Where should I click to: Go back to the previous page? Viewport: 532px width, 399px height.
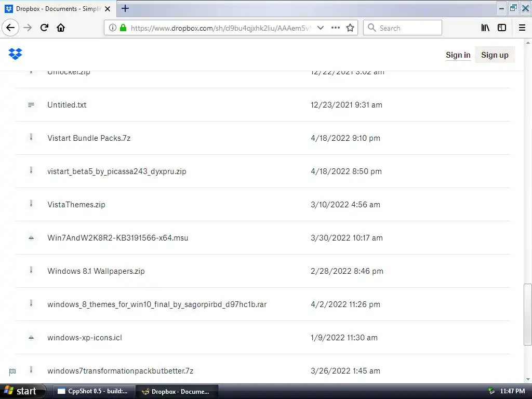pyautogui.click(x=10, y=28)
